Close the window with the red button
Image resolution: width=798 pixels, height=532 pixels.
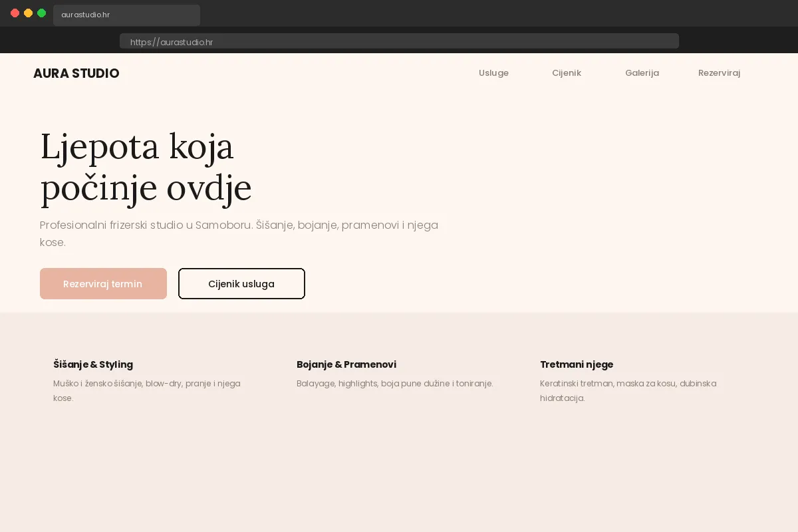(x=15, y=13)
